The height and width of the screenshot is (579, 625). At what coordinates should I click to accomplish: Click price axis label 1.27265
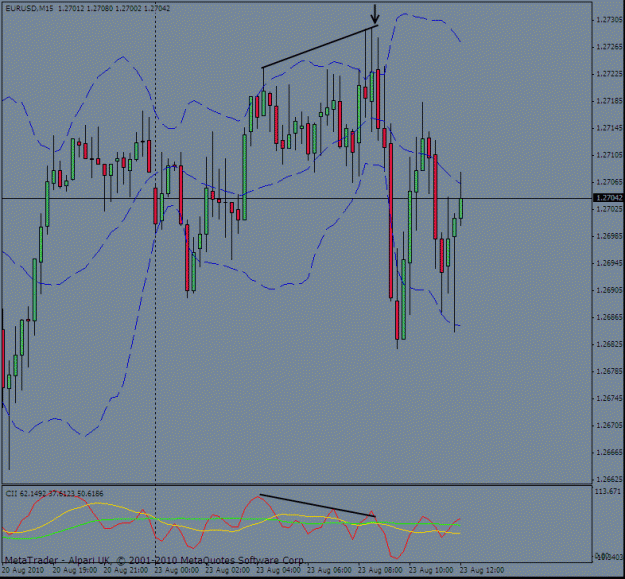tap(609, 47)
